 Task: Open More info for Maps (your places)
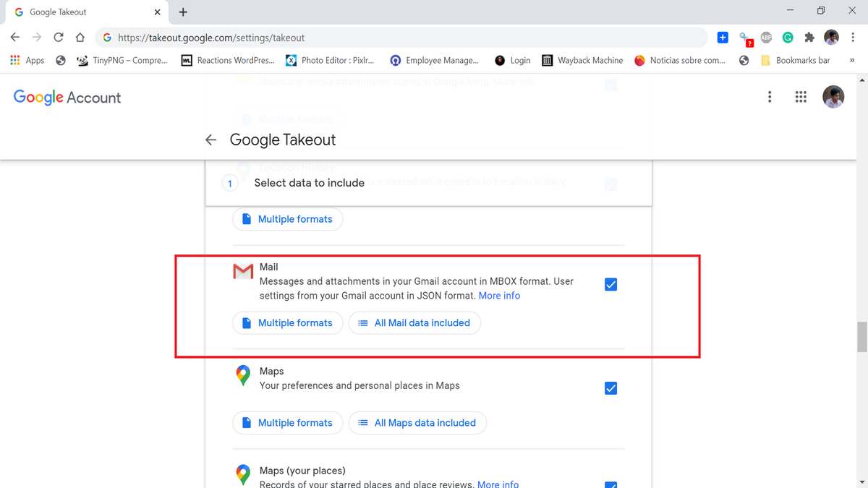click(498, 484)
